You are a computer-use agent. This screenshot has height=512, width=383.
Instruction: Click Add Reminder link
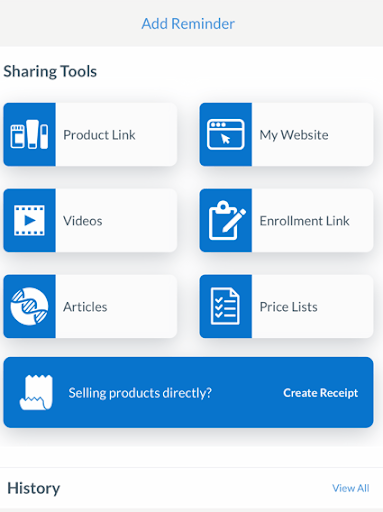pos(188,24)
